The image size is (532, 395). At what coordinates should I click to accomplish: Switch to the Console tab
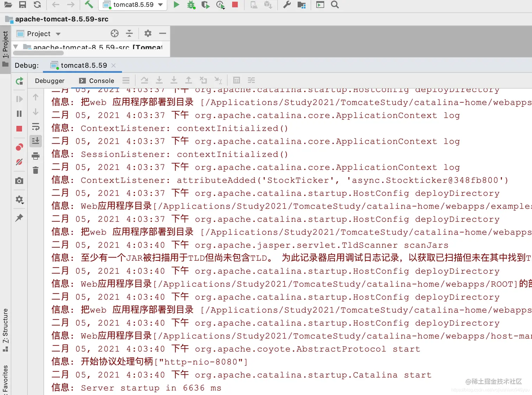pos(97,80)
